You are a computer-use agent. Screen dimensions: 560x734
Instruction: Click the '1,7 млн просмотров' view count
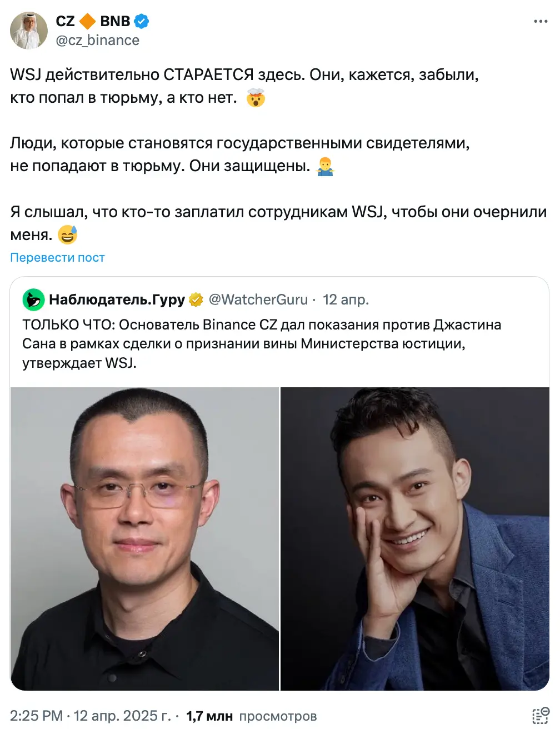click(251, 716)
